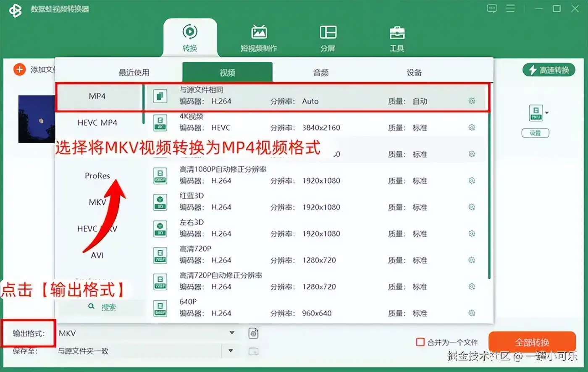Select the 音频 format tab
The image size is (588, 372).
point(321,73)
